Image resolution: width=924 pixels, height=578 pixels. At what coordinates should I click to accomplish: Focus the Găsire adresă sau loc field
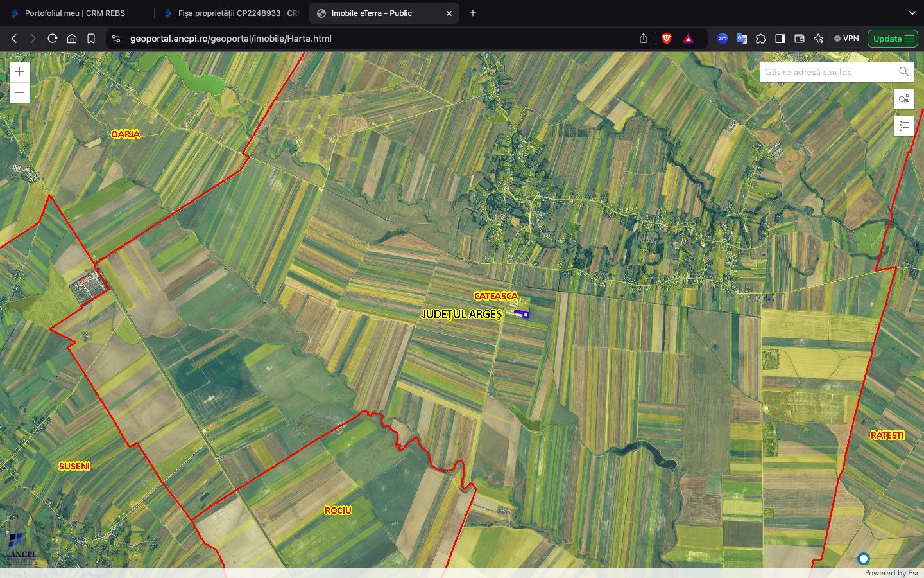coord(826,72)
